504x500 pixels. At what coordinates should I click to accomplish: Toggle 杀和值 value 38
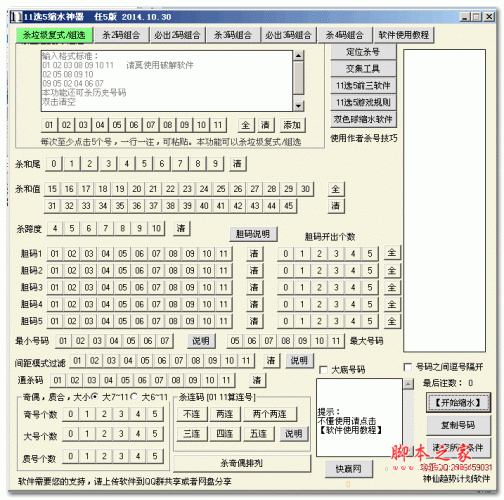pos(170,206)
